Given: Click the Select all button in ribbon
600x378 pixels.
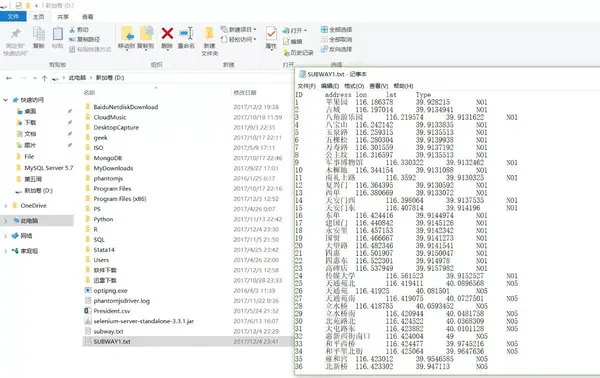Looking at the screenshot, I should 336,29.
